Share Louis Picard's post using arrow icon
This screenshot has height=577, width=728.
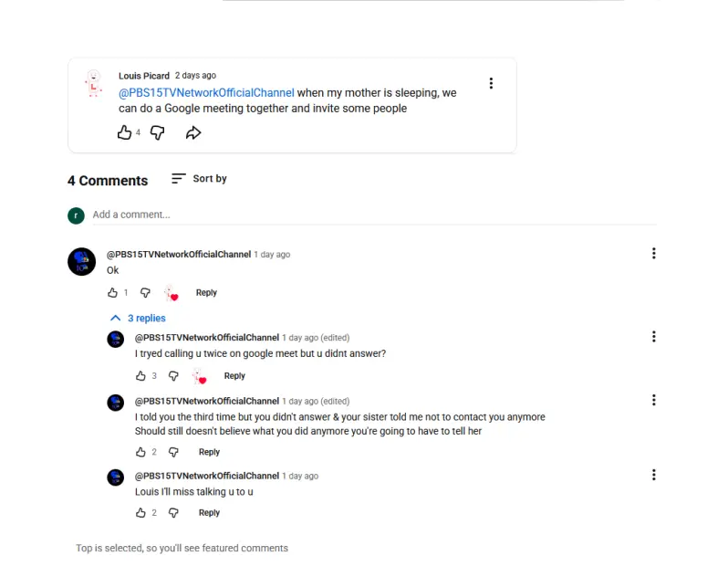(193, 133)
